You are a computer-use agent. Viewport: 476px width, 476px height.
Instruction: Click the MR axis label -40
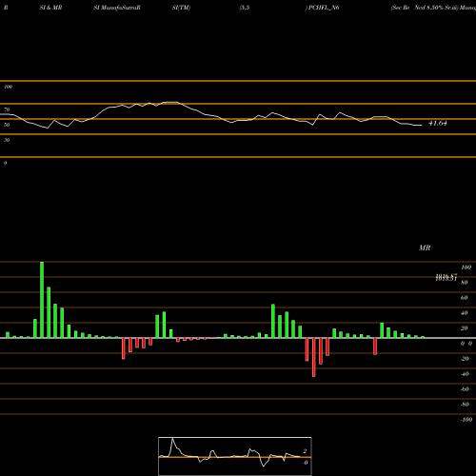(x=465, y=374)
